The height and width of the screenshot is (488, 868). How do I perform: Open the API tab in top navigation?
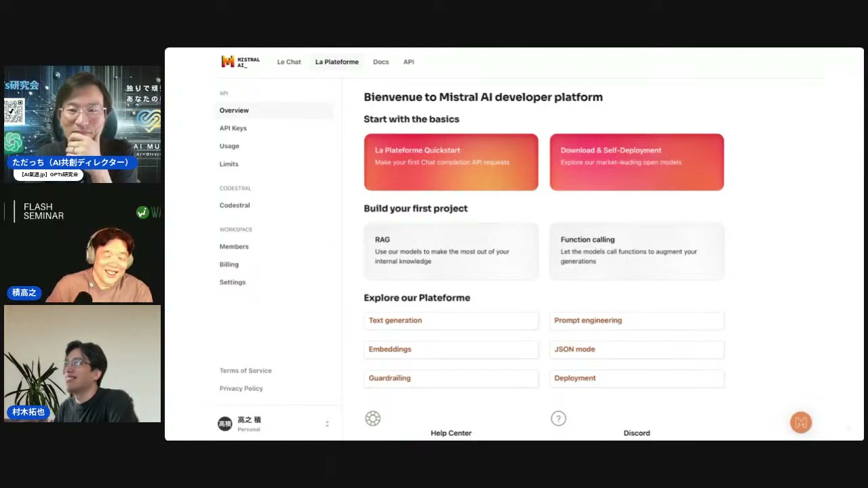[x=409, y=62]
